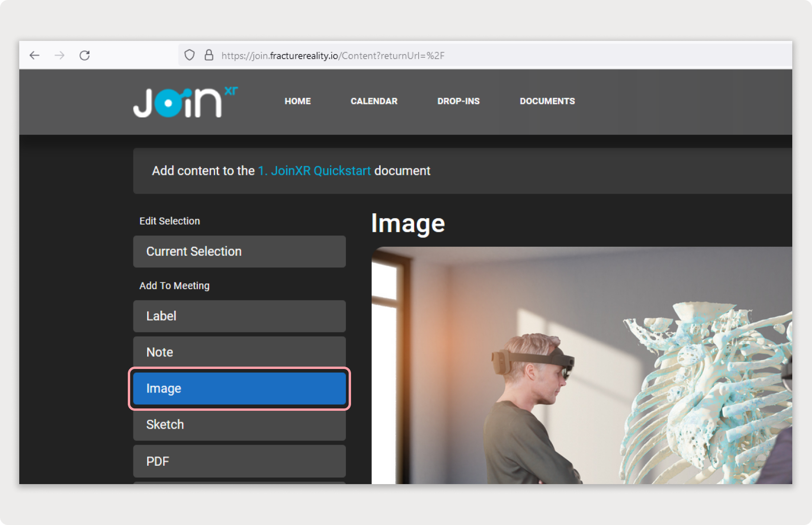The width and height of the screenshot is (812, 525).
Task: Reload the current page
Action: (x=85, y=55)
